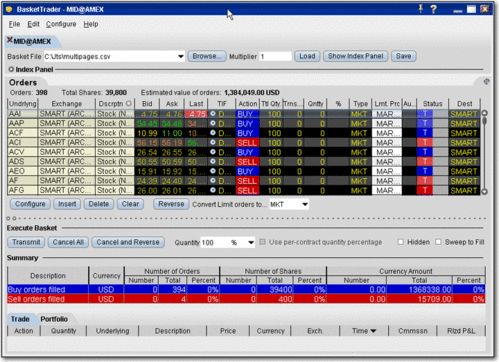Click the blue T status button for AAI
This screenshot has height=362, width=499.
(x=425, y=114)
